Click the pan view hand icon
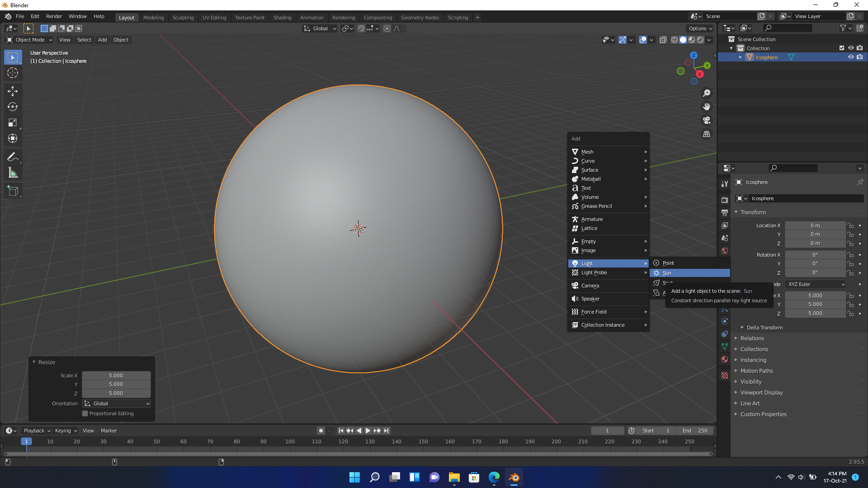 tap(707, 107)
